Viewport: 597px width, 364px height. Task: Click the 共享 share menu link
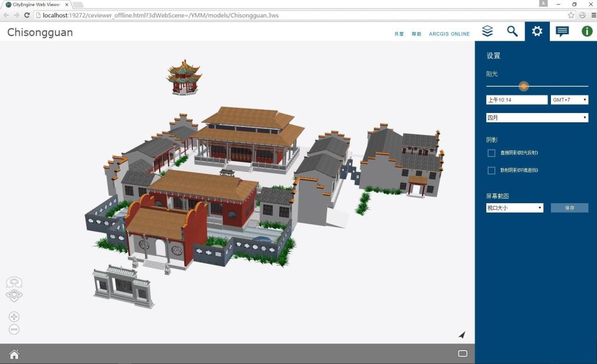click(399, 34)
